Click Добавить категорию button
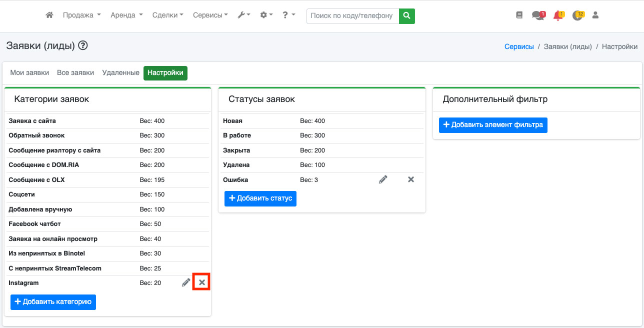The width and height of the screenshot is (644, 328). point(53,302)
